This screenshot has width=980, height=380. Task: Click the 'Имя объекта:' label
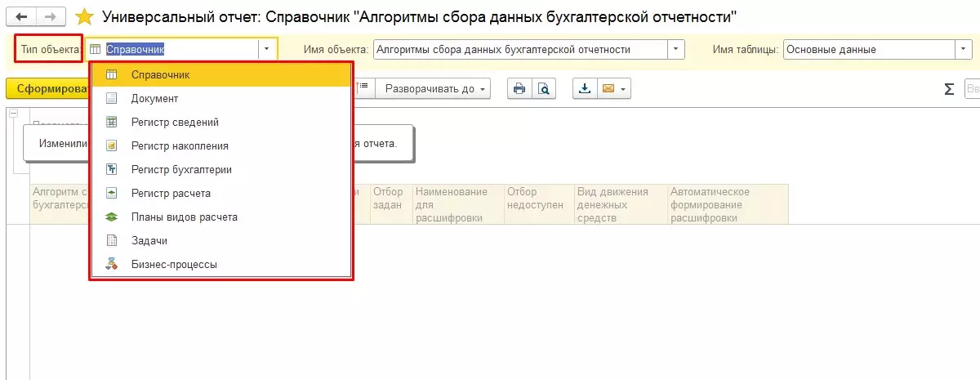pyautogui.click(x=336, y=49)
